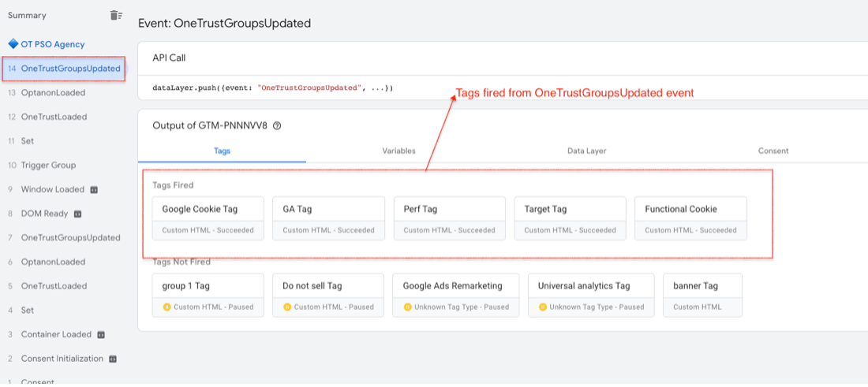Click the paused icon on group 1 Tag
Viewport: 868px width, 387px height.
click(166, 307)
